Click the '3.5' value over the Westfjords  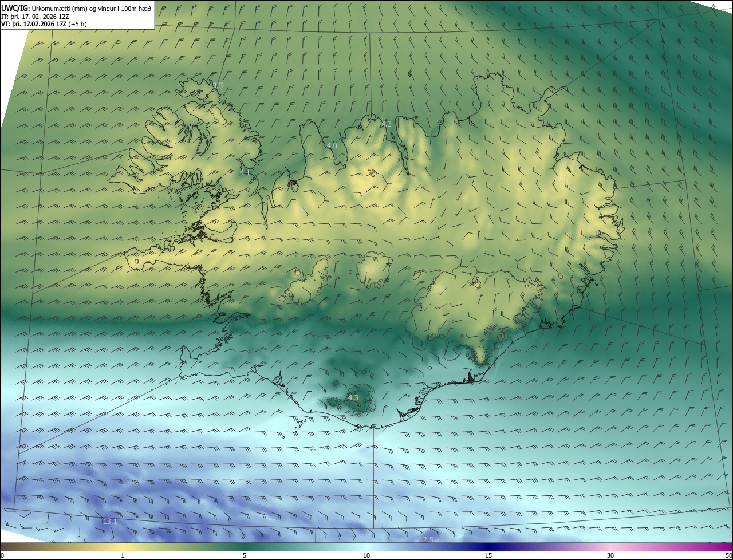click(218, 86)
